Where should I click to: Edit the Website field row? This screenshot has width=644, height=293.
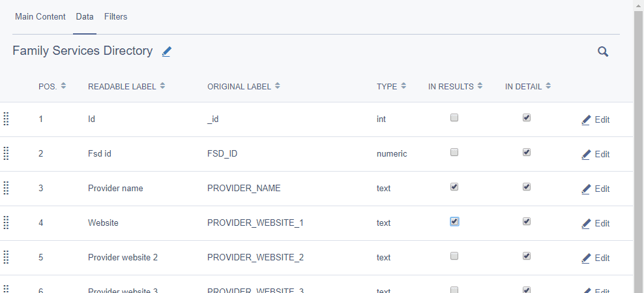pyautogui.click(x=596, y=223)
